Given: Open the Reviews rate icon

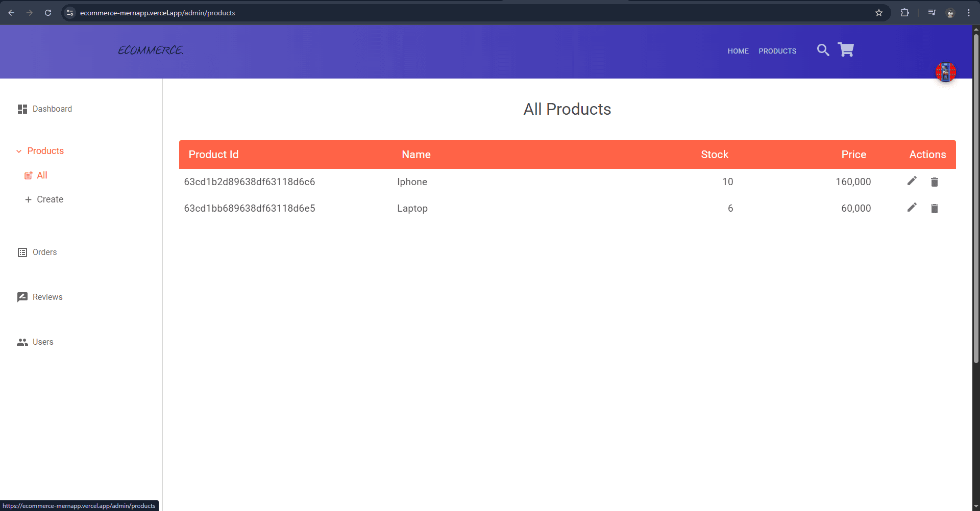Looking at the screenshot, I should pyautogui.click(x=21, y=296).
